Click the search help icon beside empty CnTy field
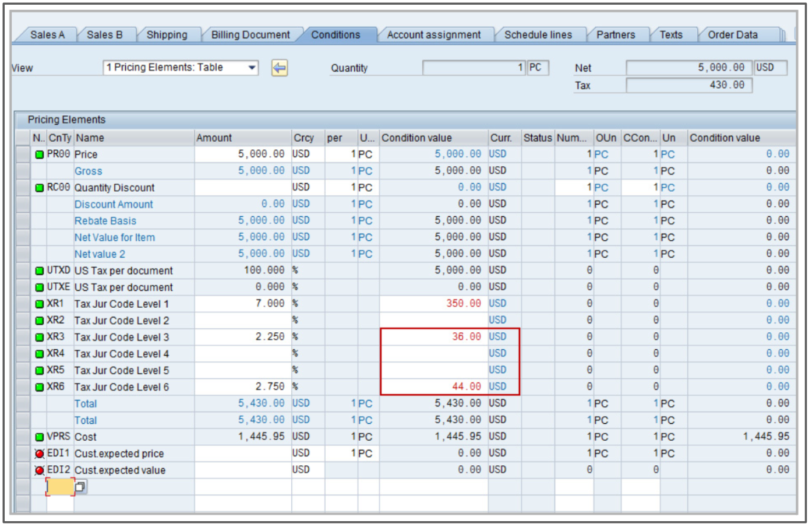 pyautogui.click(x=81, y=487)
